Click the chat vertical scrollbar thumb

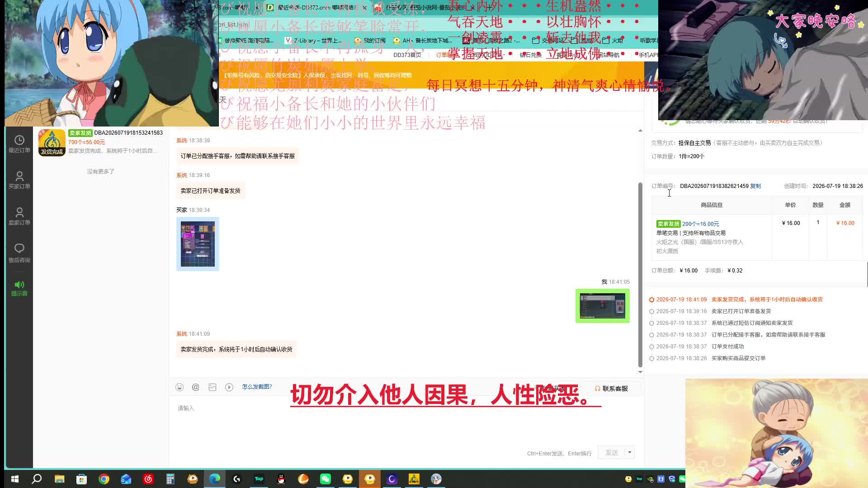pyautogui.click(x=640, y=275)
